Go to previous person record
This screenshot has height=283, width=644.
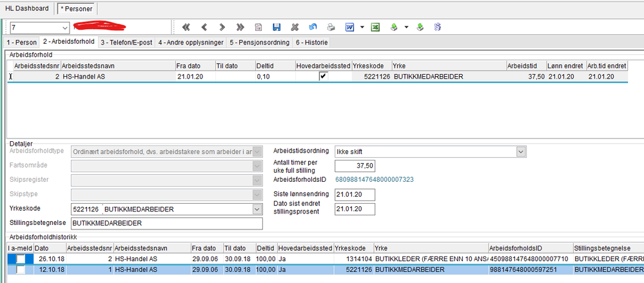(204, 27)
